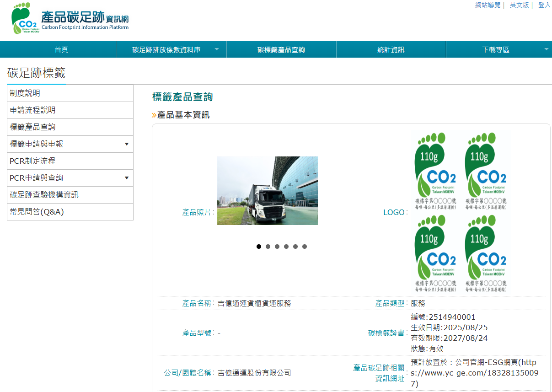Open 碳足跡查驗機構資訊 in sidebar

[x=70, y=195]
